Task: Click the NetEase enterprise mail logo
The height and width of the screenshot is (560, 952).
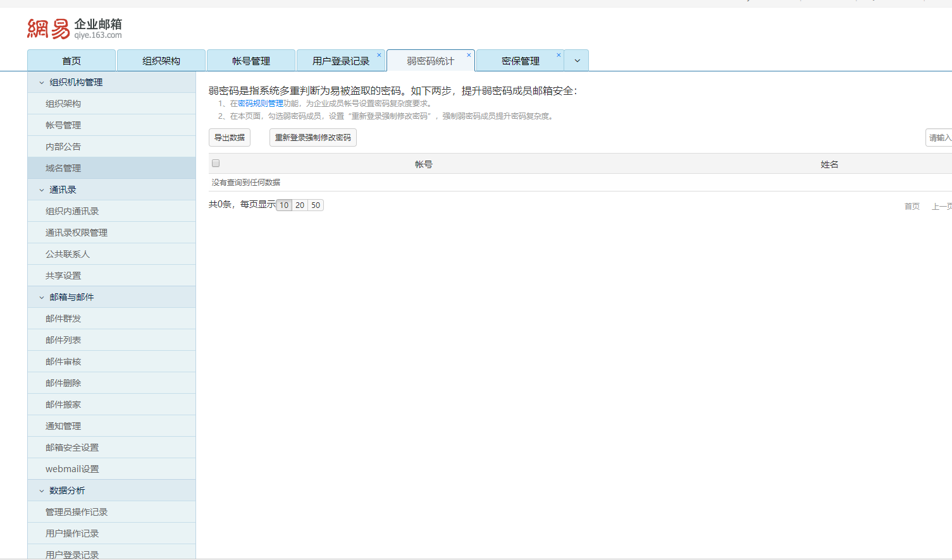Action: click(x=74, y=28)
